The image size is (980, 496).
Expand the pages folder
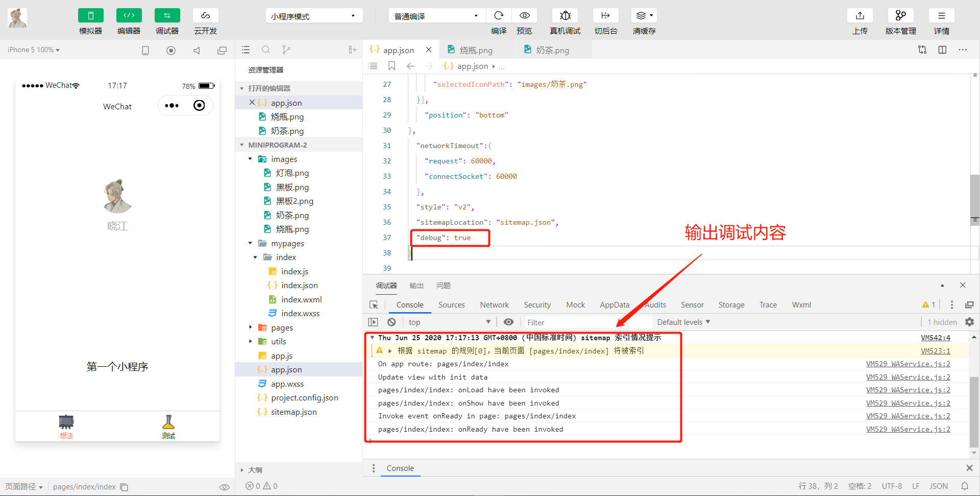tap(250, 327)
